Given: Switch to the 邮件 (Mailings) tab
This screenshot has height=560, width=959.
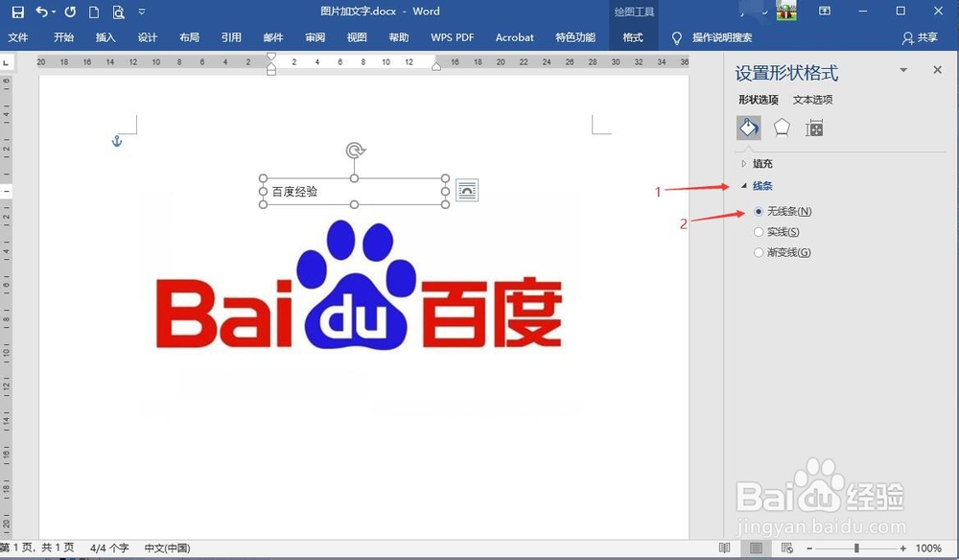Looking at the screenshot, I should pos(273,37).
